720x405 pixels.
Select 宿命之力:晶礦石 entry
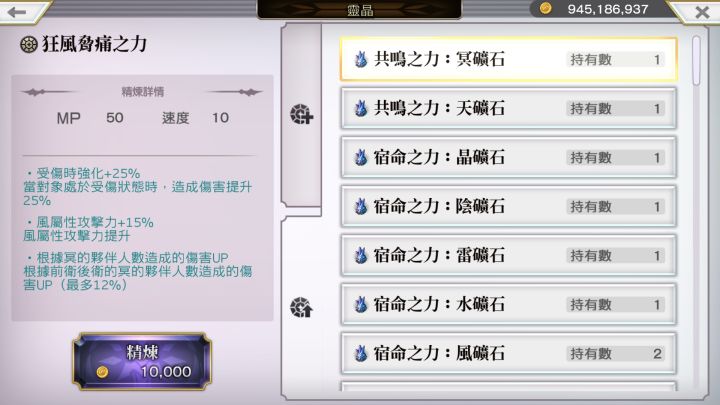click(x=508, y=158)
